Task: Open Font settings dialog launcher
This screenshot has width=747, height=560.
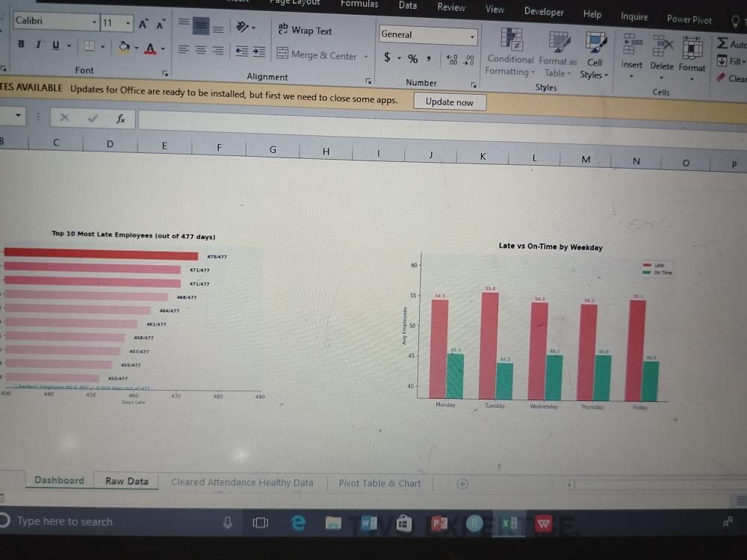Action: pyautogui.click(x=165, y=73)
